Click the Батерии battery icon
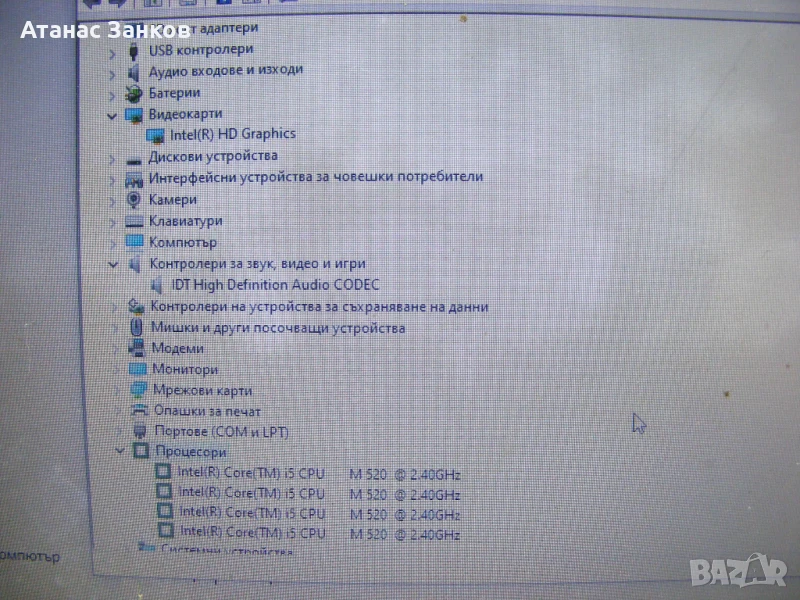 [x=133, y=93]
